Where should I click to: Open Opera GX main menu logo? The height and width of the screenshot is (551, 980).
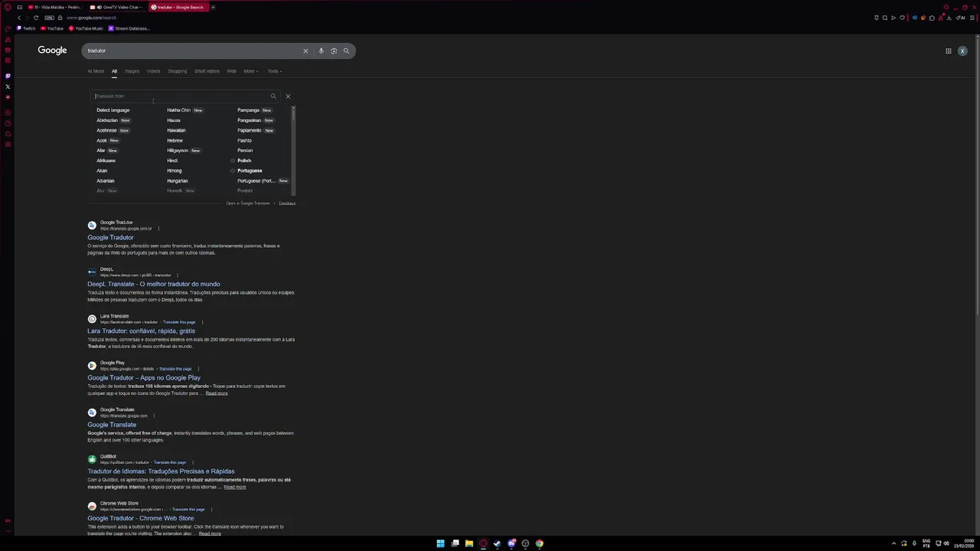point(8,7)
